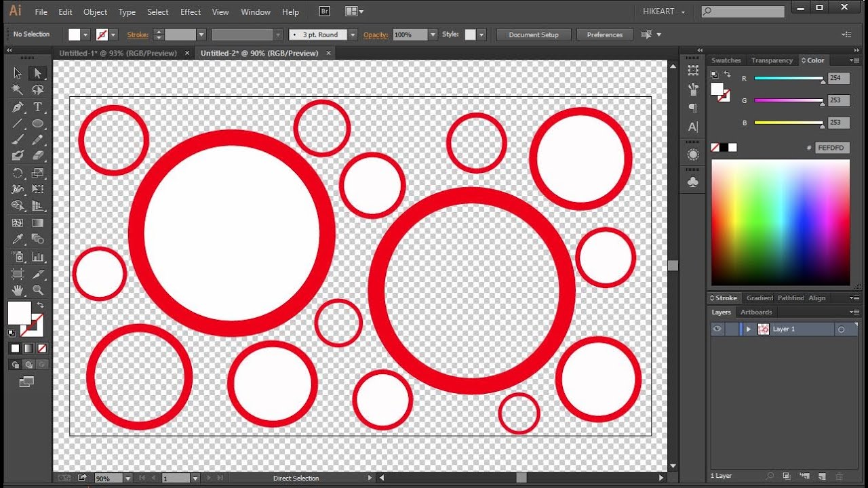Select the Eraser tool
868x488 pixels.
(37, 156)
